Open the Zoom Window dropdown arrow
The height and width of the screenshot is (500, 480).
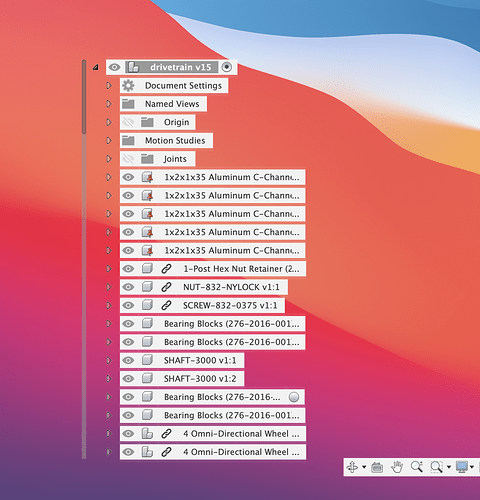[449, 467]
